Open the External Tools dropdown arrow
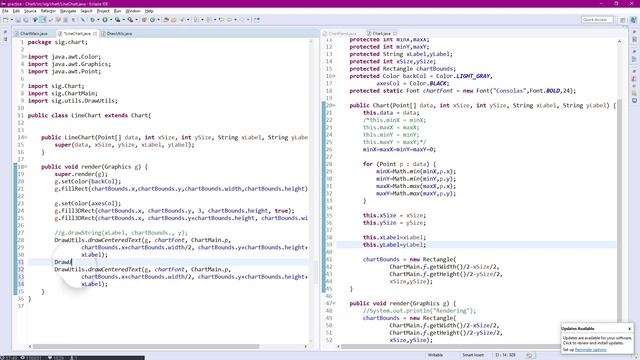Screen dimensions: 640x360 (x=136, y=20)
